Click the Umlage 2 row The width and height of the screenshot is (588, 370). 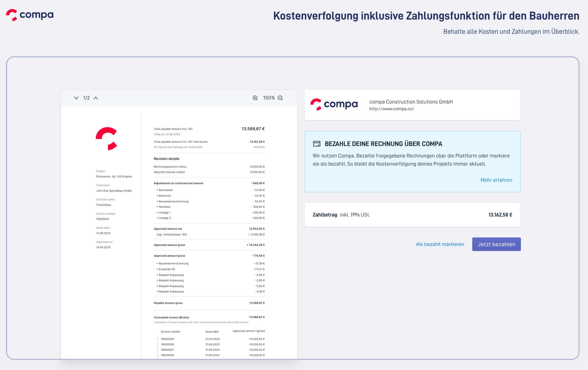(211, 218)
